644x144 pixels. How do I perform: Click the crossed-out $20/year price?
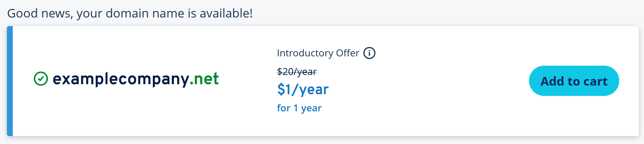(297, 71)
